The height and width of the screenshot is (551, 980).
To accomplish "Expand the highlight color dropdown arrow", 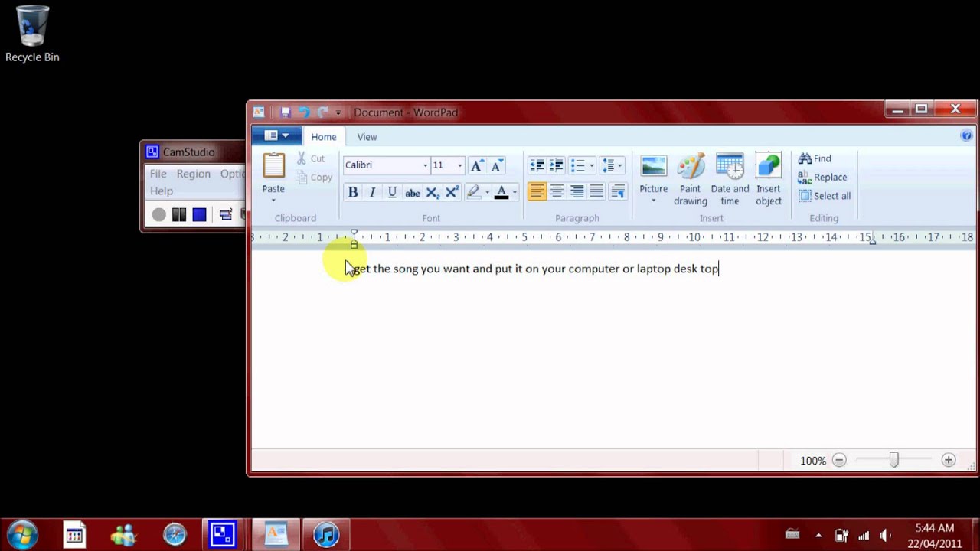I will tap(487, 193).
